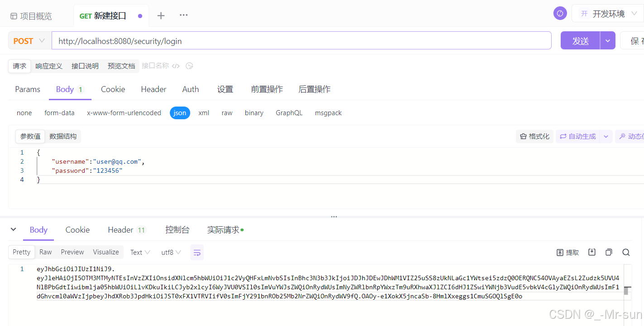The width and height of the screenshot is (644, 326).
Task: Open the more tabs ellipsis menu
Action: [183, 15]
